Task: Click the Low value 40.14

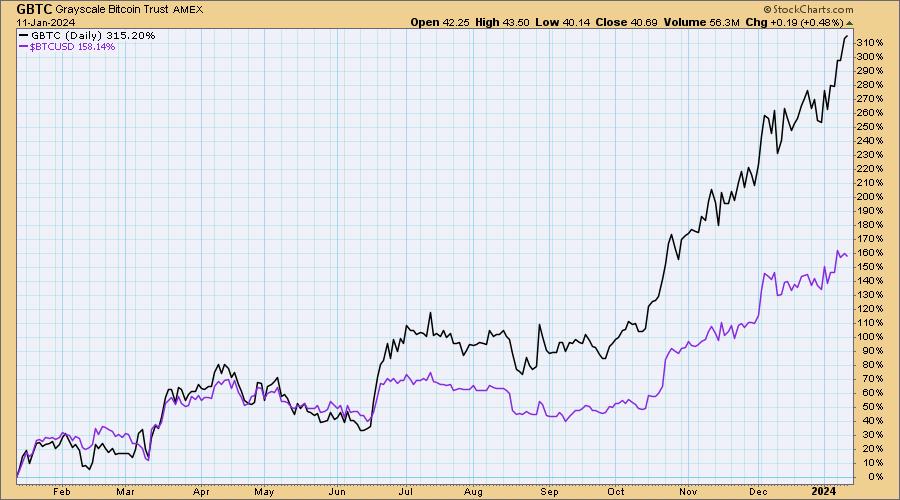Action: click(x=576, y=22)
